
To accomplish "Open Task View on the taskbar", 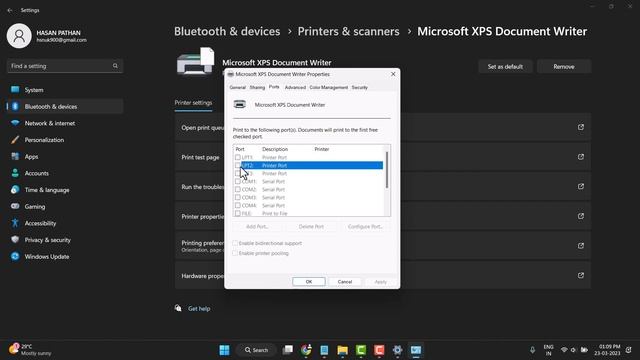I will click(288, 350).
